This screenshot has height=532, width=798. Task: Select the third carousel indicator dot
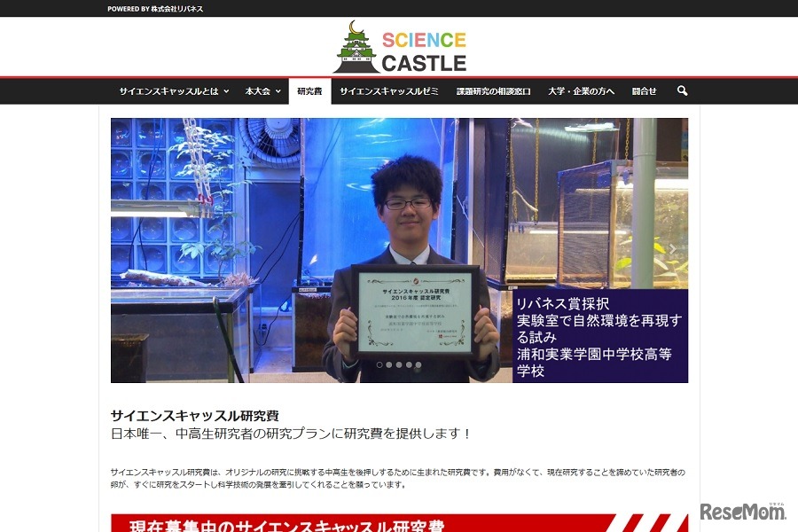pos(399,364)
